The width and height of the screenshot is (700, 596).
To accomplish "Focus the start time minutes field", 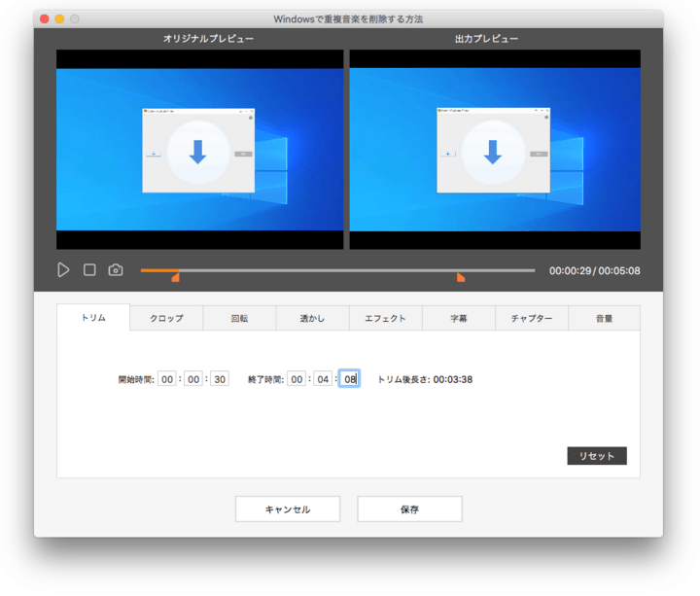I will click(x=193, y=379).
